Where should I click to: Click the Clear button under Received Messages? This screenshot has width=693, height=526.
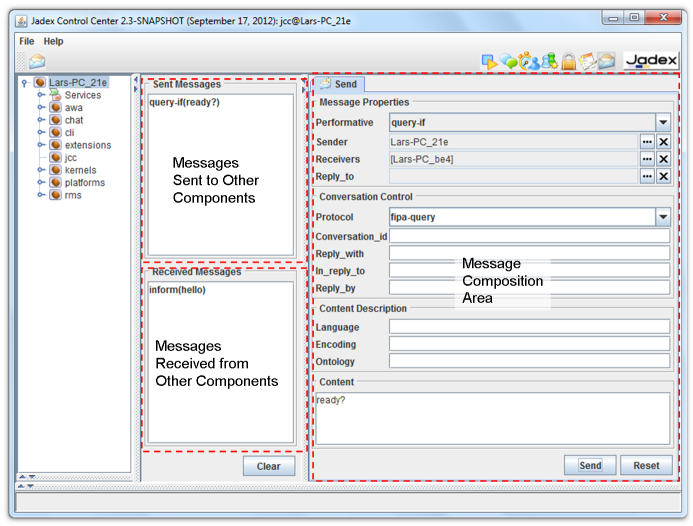[268, 466]
